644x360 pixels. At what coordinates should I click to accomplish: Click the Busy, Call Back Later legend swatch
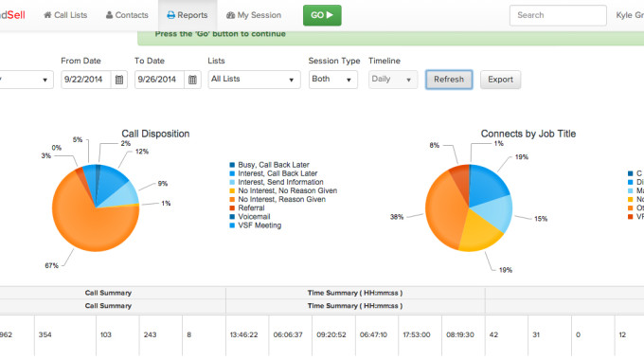tap(232, 165)
